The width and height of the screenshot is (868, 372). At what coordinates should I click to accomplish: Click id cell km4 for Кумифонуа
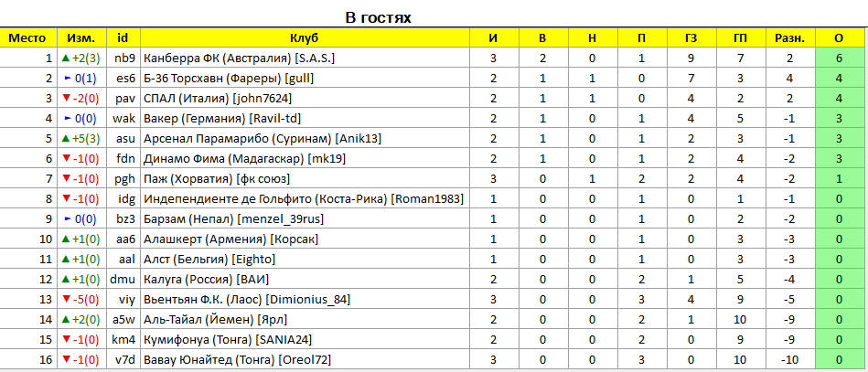pos(124,339)
